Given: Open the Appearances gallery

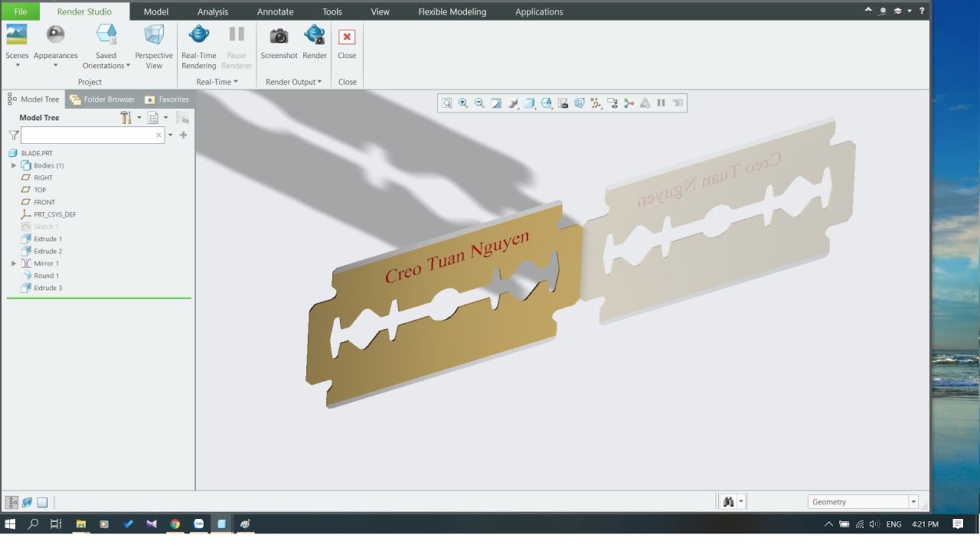Looking at the screenshot, I should tap(55, 46).
